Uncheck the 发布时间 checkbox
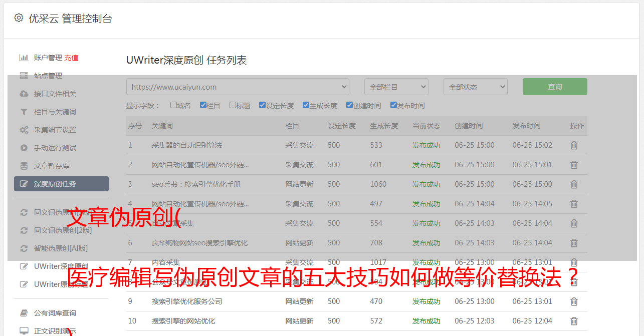This screenshot has width=644, height=336. point(393,105)
